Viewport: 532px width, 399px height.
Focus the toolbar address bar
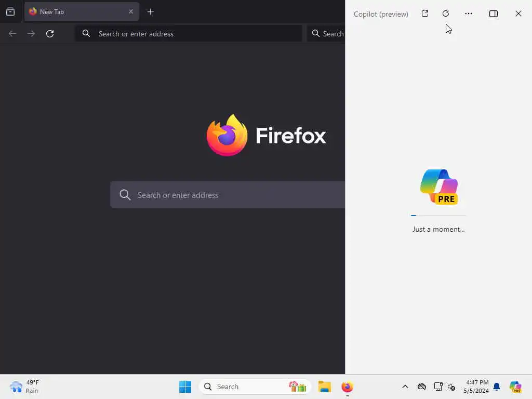tap(188, 34)
